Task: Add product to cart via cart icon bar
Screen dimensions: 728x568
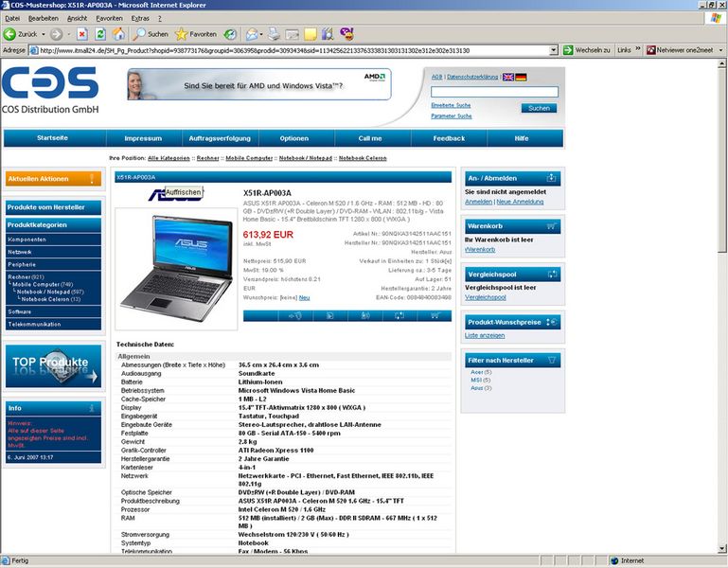Action: [435, 316]
